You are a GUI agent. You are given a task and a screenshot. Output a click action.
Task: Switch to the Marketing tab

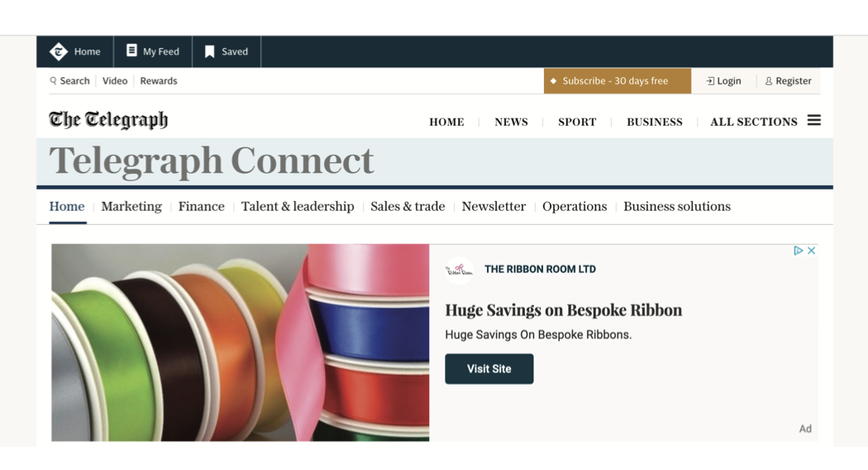(131, 206)
